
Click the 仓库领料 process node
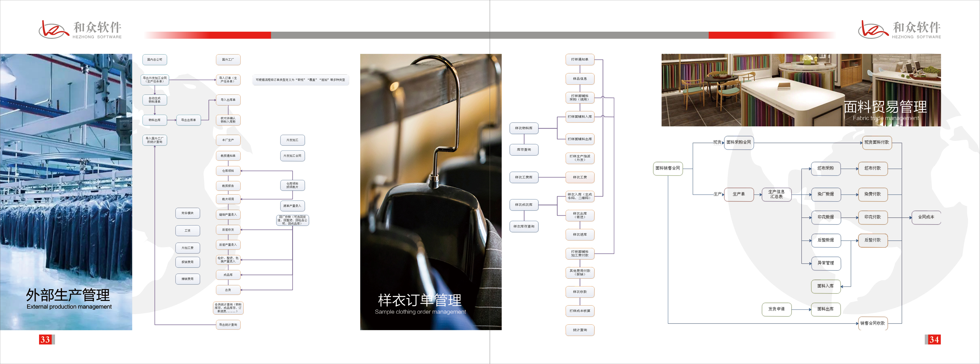tap(228, 171)
